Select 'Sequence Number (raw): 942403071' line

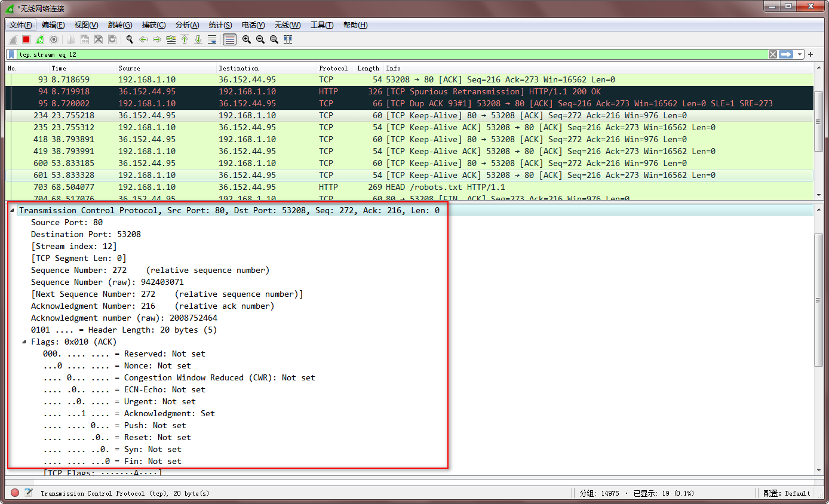click(108, 282)
